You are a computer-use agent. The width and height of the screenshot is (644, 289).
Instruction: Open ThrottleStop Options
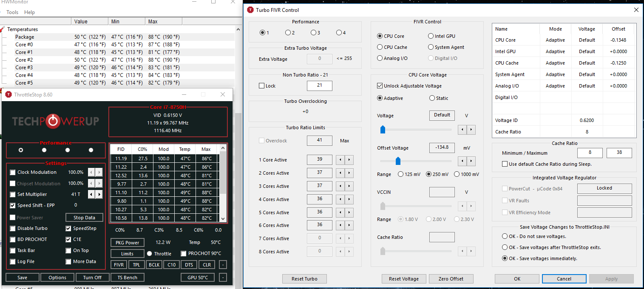[x=57, y=278]
